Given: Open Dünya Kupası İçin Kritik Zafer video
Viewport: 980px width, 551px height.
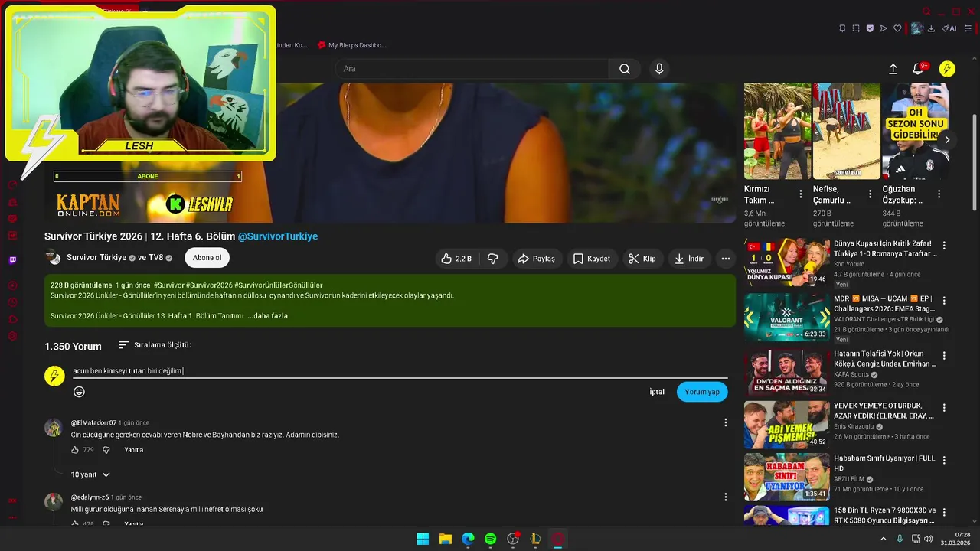Looking at the screenshot, I should coord(786,262).
